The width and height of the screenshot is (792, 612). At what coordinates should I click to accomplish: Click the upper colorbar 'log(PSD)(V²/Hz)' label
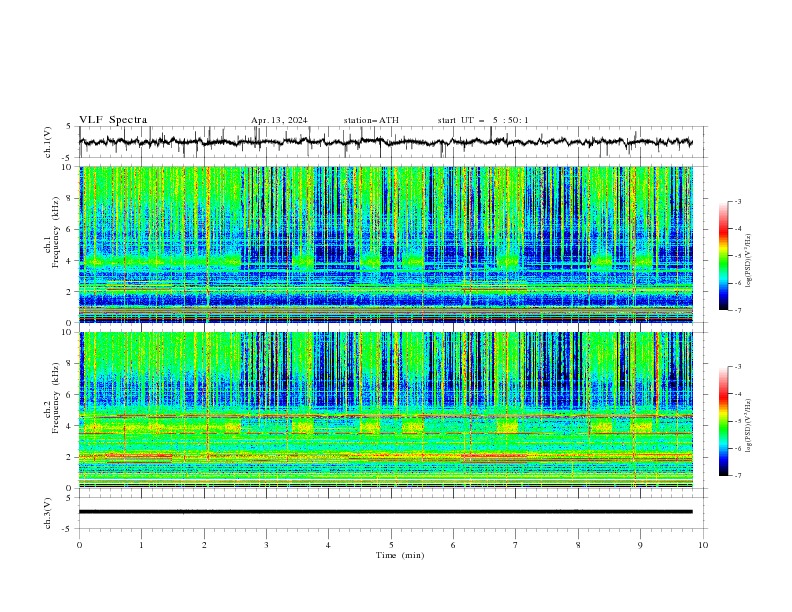click(x=749, y=261)
